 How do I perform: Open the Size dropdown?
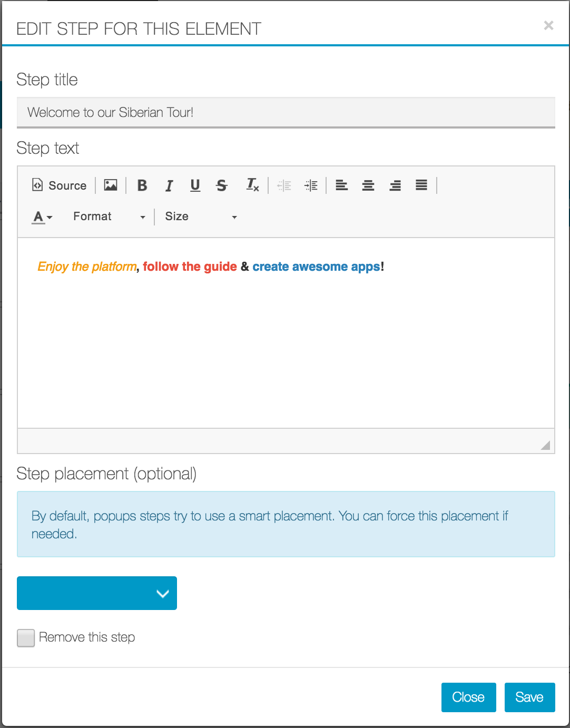pos(201,217)
